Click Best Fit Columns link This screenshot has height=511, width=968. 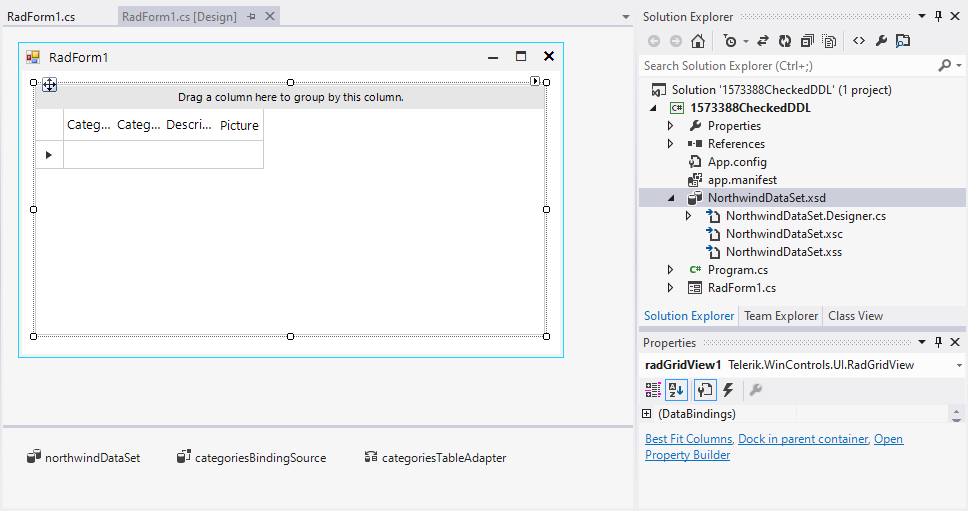688,439
